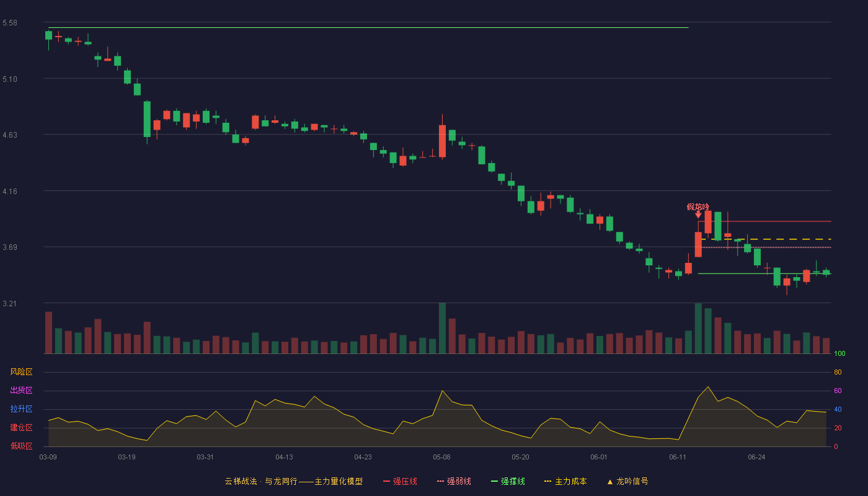Toggle the 强压线 legend entry
Image resolution: width=868 pixels, height=496 pixels.
pyautogui.click(x=400, y=481)
